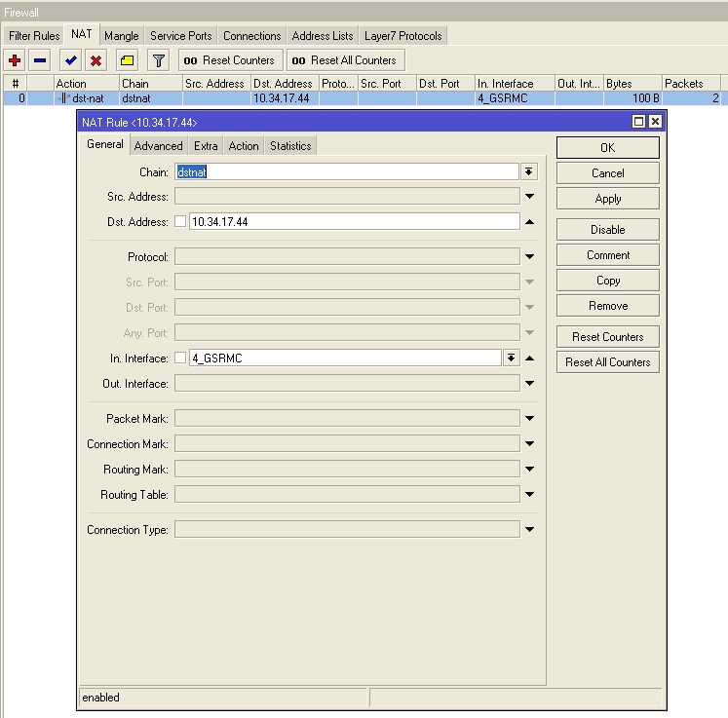Toggle the In. Interface negate checkbox

pyautogui.click(x=180, y=358)
